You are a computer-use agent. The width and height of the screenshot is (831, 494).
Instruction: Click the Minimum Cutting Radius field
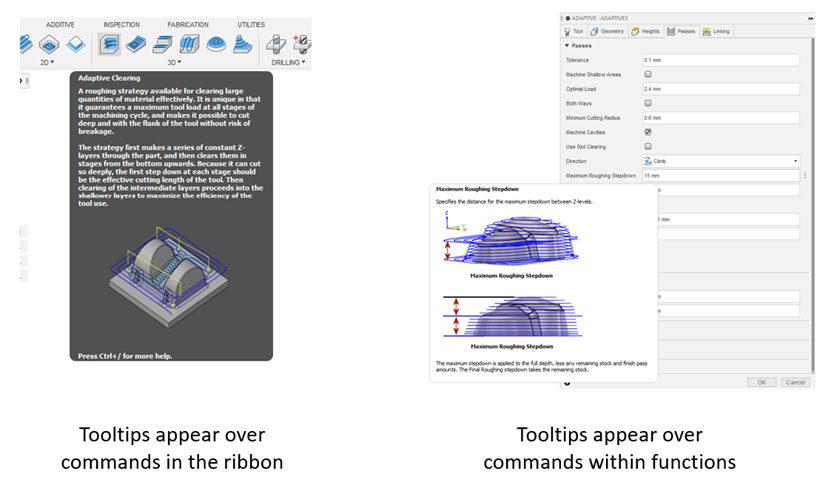tap(721, 118)
